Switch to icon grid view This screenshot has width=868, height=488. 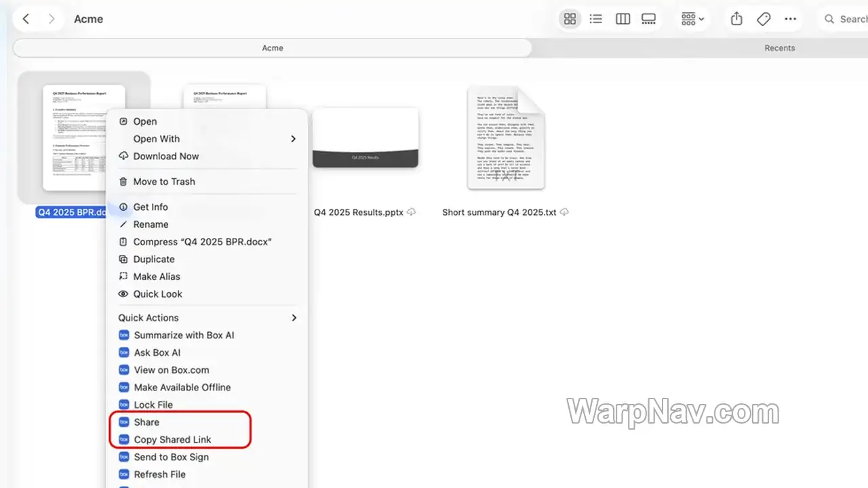570,19
